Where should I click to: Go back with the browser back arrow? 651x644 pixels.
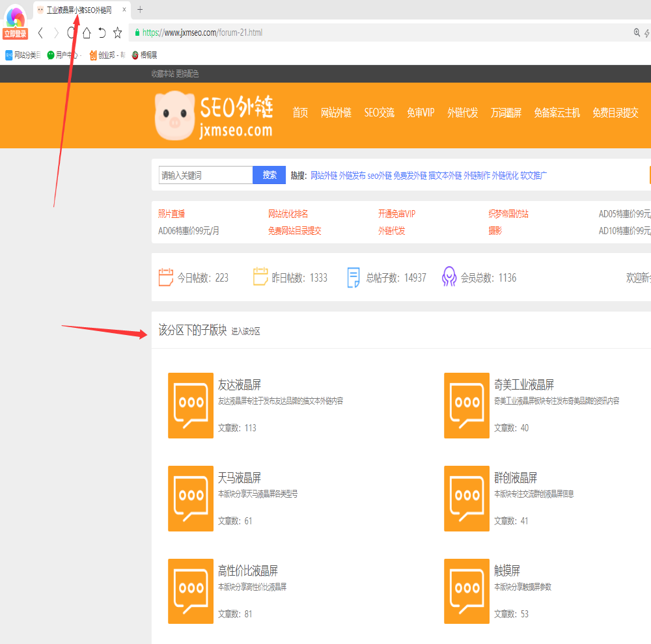pos(40,33)
